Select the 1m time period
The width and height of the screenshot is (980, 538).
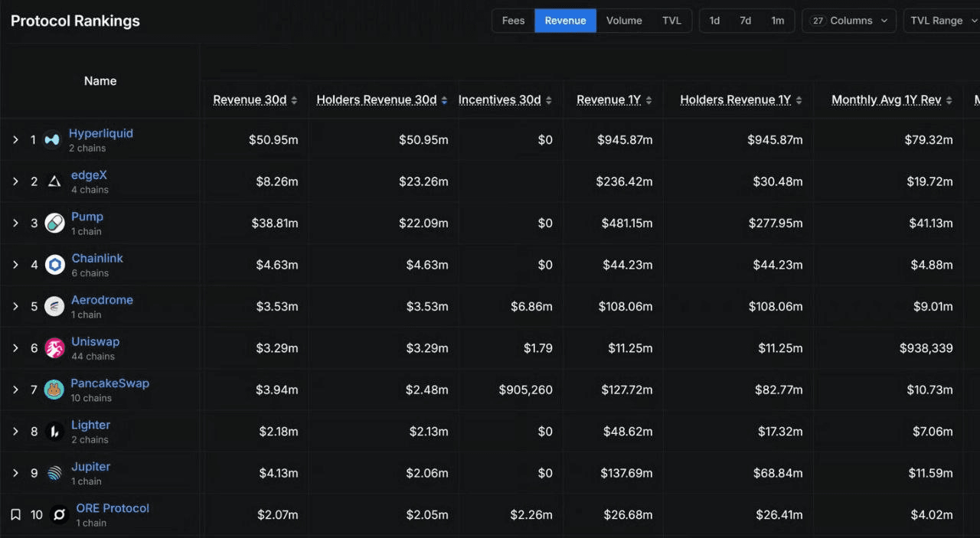[777, 21]
